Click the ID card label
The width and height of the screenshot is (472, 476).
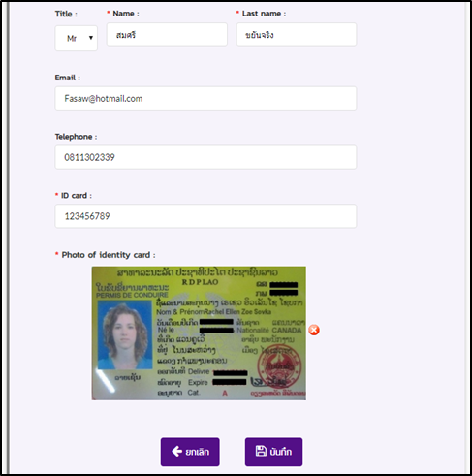(77, 196)
